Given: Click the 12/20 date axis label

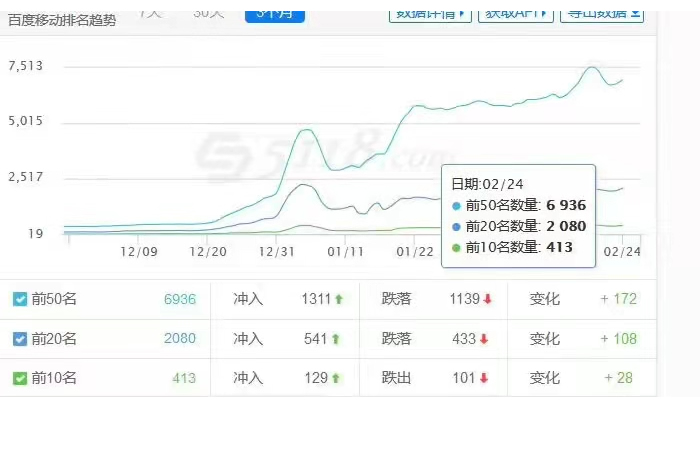Looking at the screenshot, I should click(208, 252).
